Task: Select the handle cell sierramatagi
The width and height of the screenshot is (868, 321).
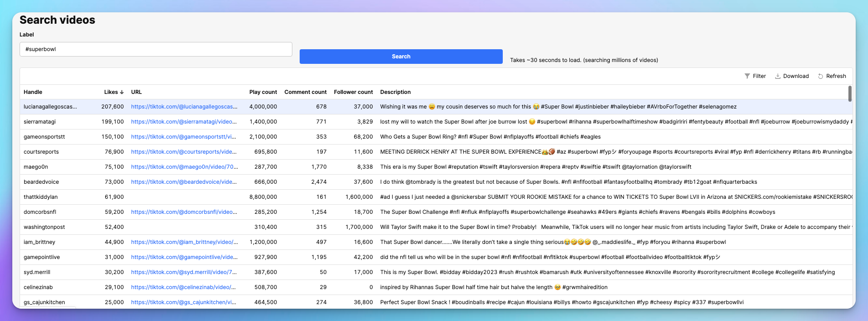Action: point(40,122)
